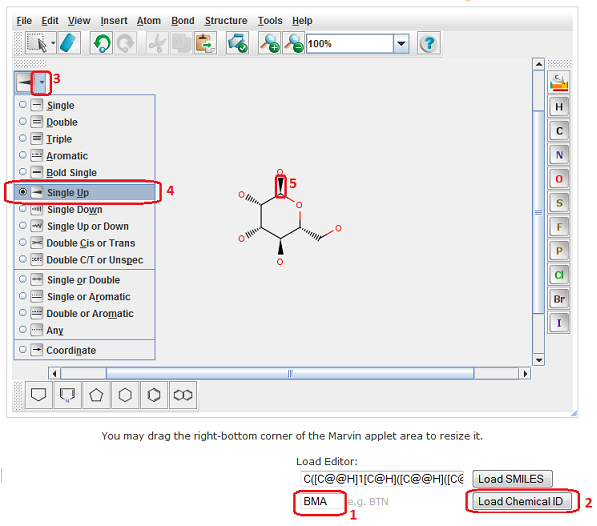Open the Structure menu
The image size is (597, 526).
(x=226, y=21)
